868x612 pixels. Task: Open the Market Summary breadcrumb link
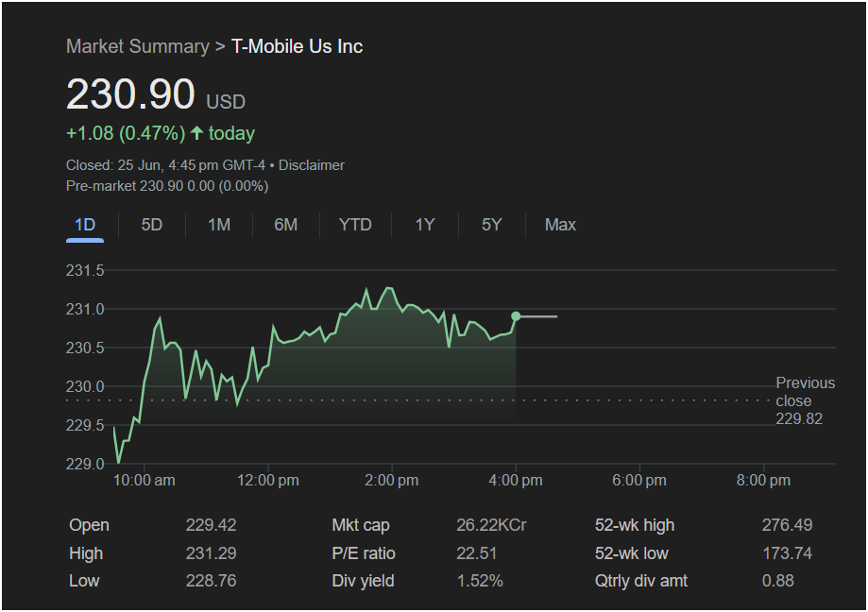click(138, 46)
